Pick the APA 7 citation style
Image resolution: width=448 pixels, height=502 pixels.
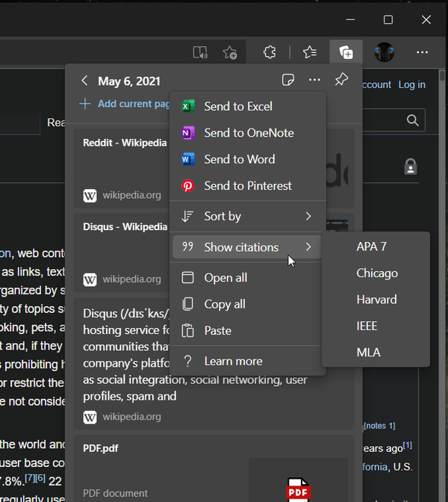click(x=371, y=247)
